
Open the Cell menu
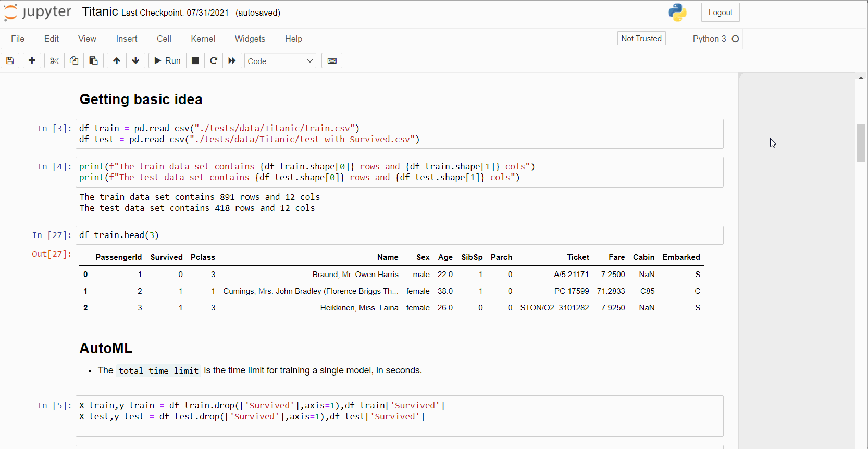point(164,39)
